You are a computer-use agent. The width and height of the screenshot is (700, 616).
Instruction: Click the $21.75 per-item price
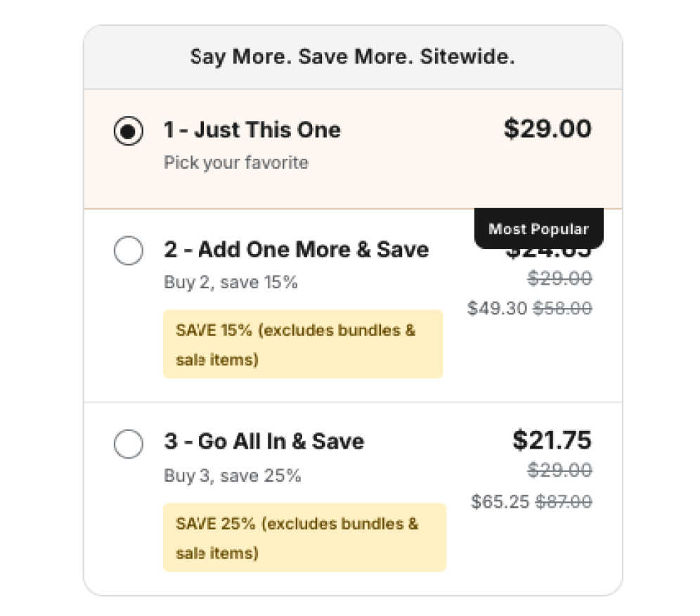pos(552,440)
